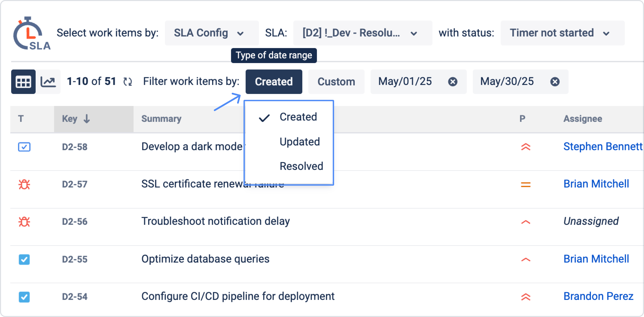Choose Updated from date type menu
This screenshot has width=644, height=317.
tap(300, 142)
